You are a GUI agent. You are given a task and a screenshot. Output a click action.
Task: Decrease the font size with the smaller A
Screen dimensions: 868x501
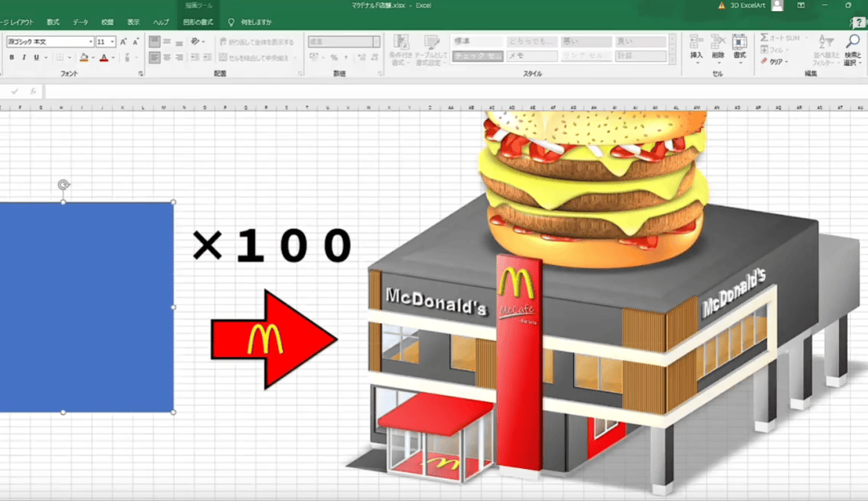[136, 42]
